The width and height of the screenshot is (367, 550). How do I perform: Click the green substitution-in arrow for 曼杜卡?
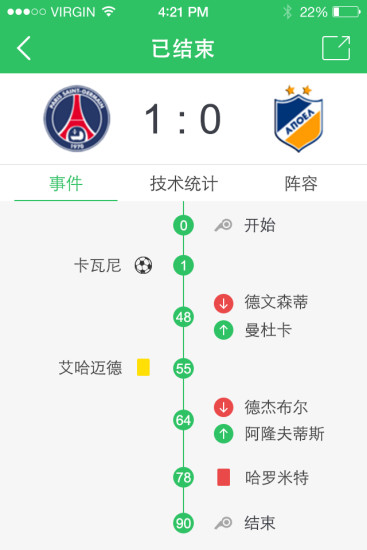[x=223, y=330]
